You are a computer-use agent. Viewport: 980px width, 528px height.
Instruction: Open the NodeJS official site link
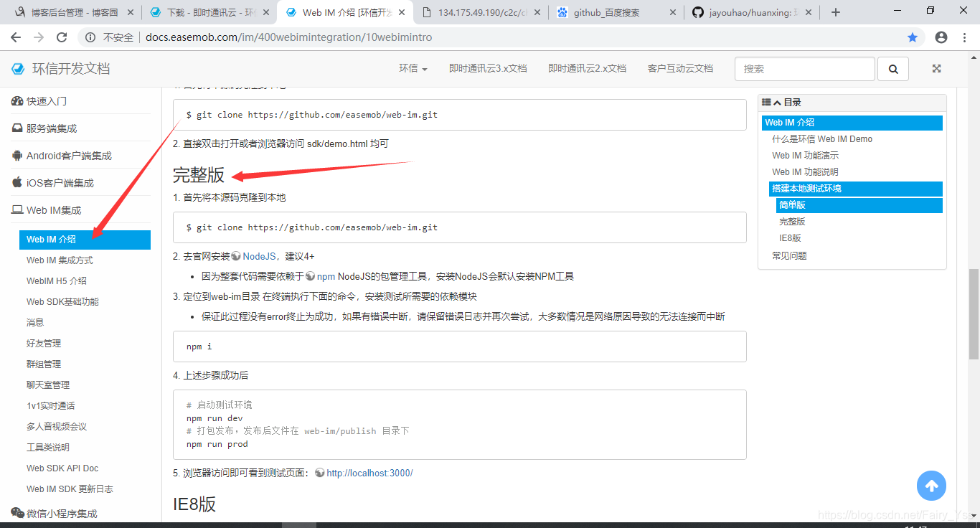pyautogui.click(x=259, y=256)
